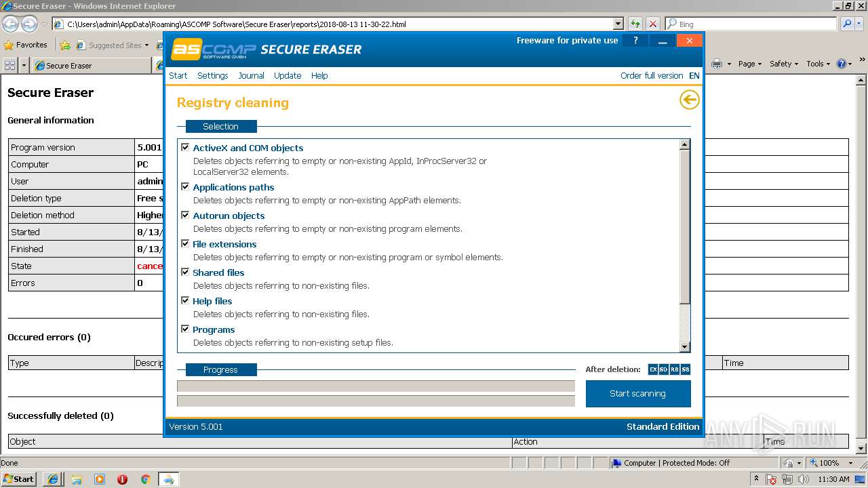868x488 pixels.
Task: Click the EN language selector
Action: tap(694, 75)
